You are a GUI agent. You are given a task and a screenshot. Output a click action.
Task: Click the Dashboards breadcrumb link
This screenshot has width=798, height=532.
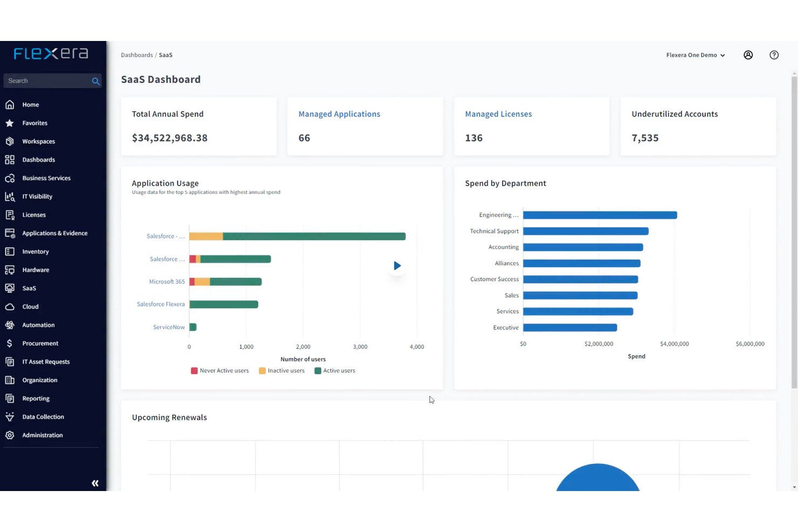coord(137,55)
